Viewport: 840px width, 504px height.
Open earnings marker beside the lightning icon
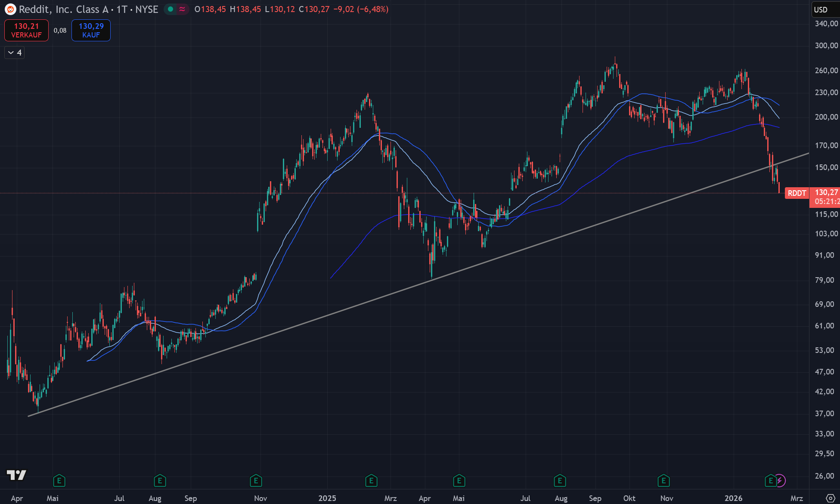tap(770, 480)
